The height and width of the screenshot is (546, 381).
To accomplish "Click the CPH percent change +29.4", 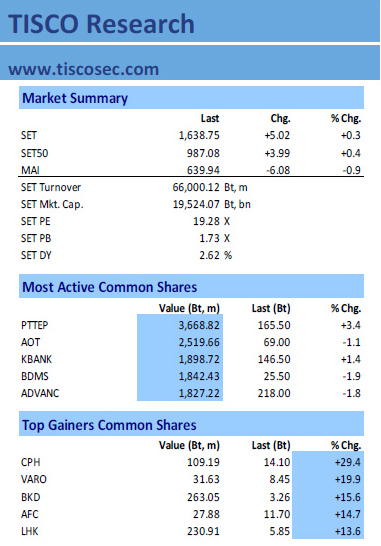I will click(x=348, y=462).
